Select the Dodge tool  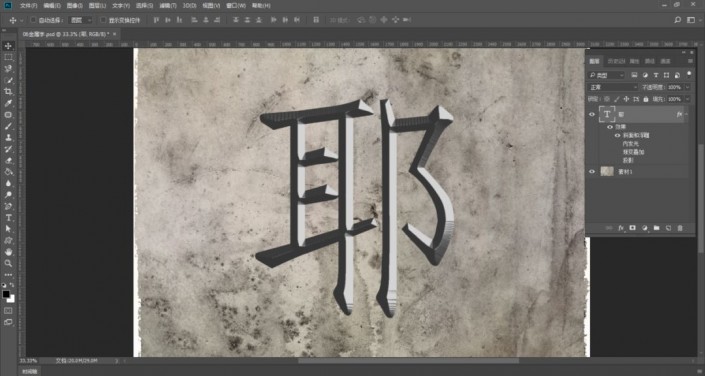8,195
